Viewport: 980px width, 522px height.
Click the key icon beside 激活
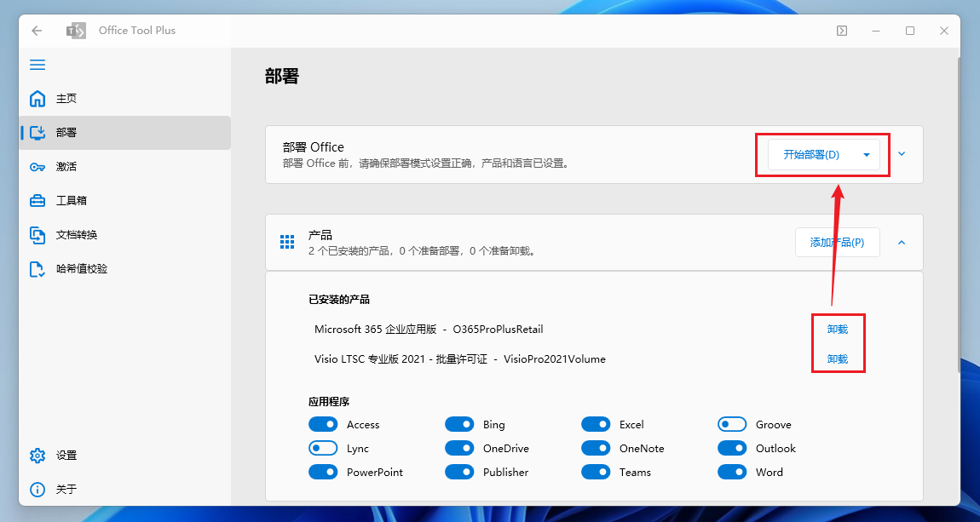(37, 167)
